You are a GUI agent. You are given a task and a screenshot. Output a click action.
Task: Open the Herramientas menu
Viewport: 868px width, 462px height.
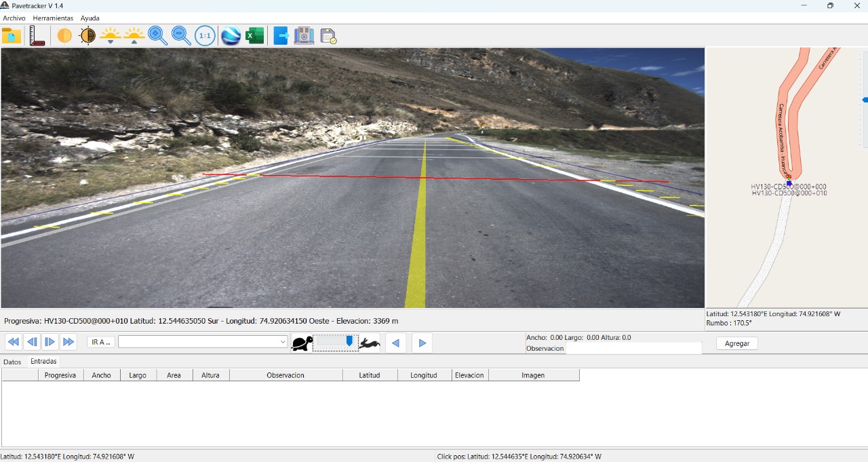[x=53, y=18]
